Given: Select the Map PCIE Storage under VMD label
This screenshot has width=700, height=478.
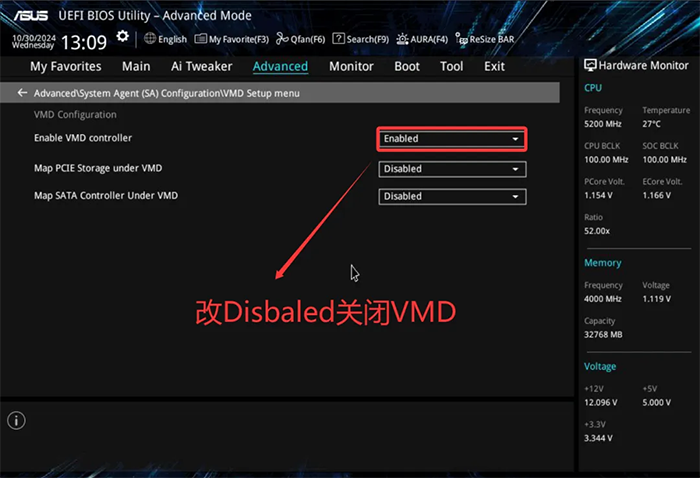Looking at the screenshot, I should [98, 168].
